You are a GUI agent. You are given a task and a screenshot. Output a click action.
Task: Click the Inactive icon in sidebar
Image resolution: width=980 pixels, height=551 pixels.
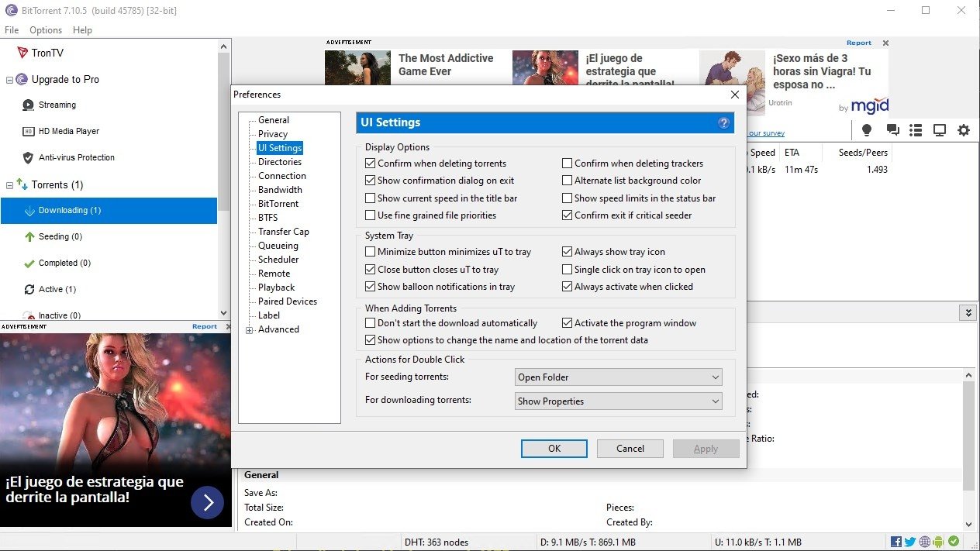click(29, 315)
